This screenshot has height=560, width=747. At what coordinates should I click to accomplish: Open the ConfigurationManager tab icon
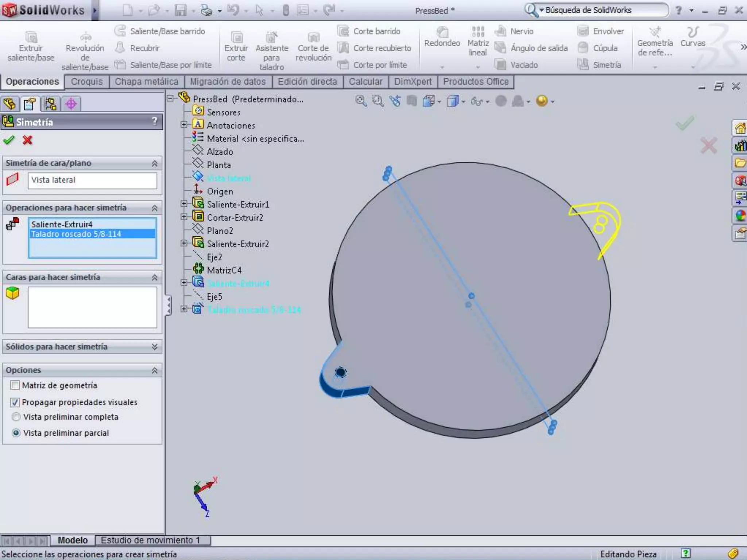[x=50, y=104]
